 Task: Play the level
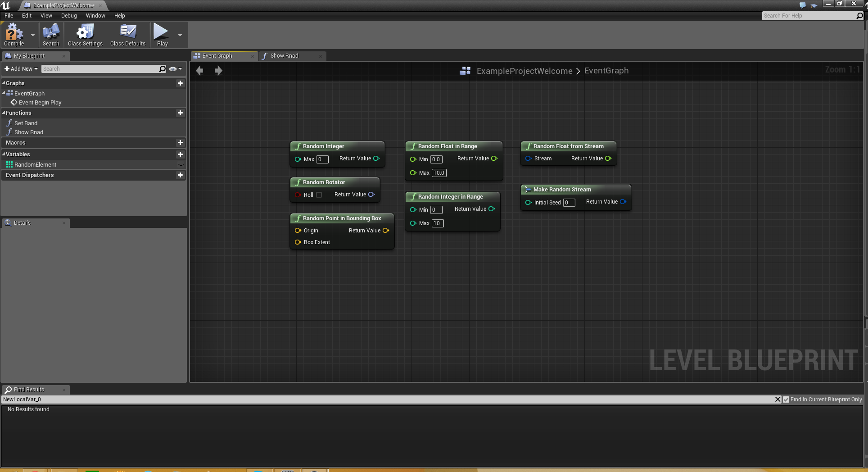(x=162, y=35)
